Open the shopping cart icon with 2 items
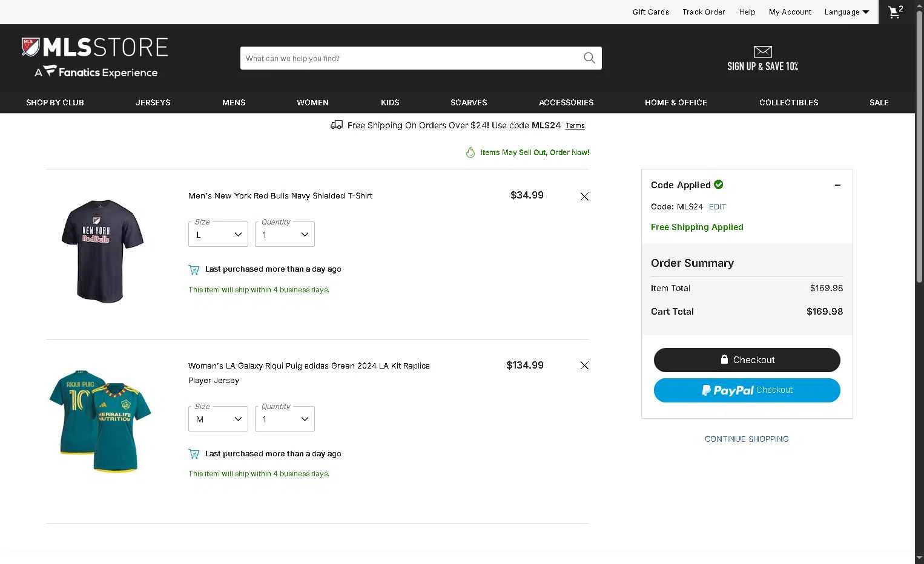The height and width of the screenshot is (564, 924). (895, 12)
